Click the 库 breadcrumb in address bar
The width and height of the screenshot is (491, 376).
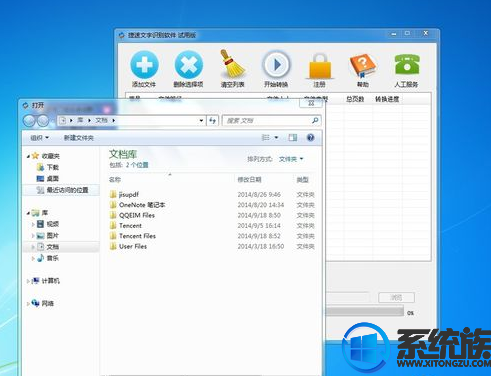click(80, 120)
